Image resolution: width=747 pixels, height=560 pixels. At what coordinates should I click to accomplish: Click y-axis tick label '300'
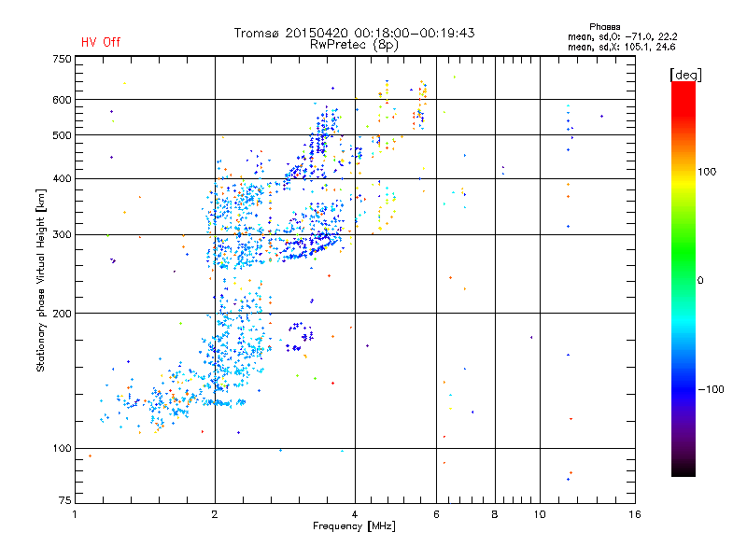[x=62, y=235]
